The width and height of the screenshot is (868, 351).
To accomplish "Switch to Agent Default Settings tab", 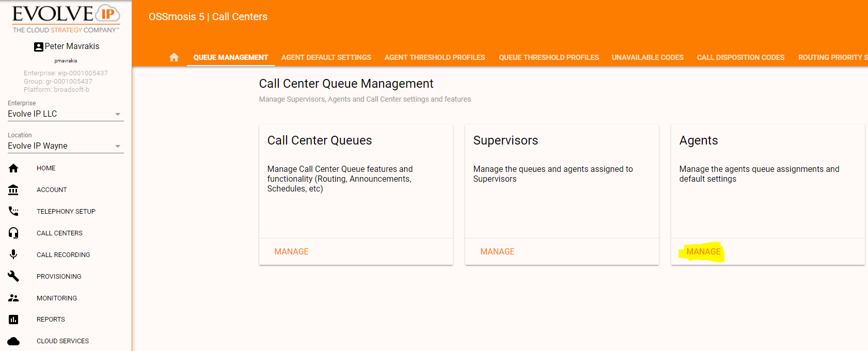I will click(x=326, y=57).
